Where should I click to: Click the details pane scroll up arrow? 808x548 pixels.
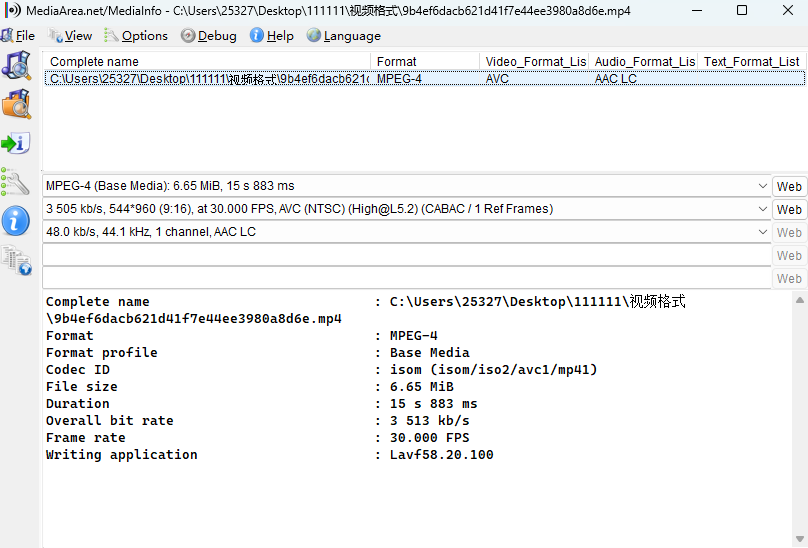(x=800, y=300)
